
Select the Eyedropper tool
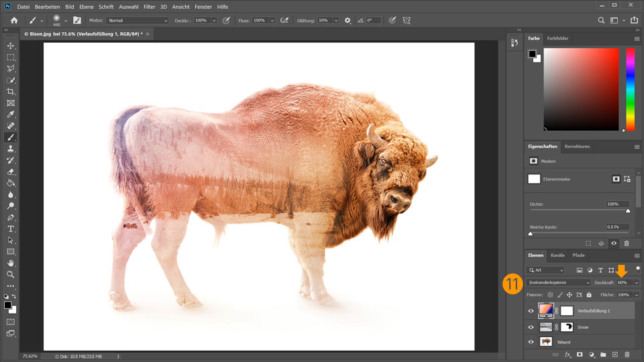point(11,115)
